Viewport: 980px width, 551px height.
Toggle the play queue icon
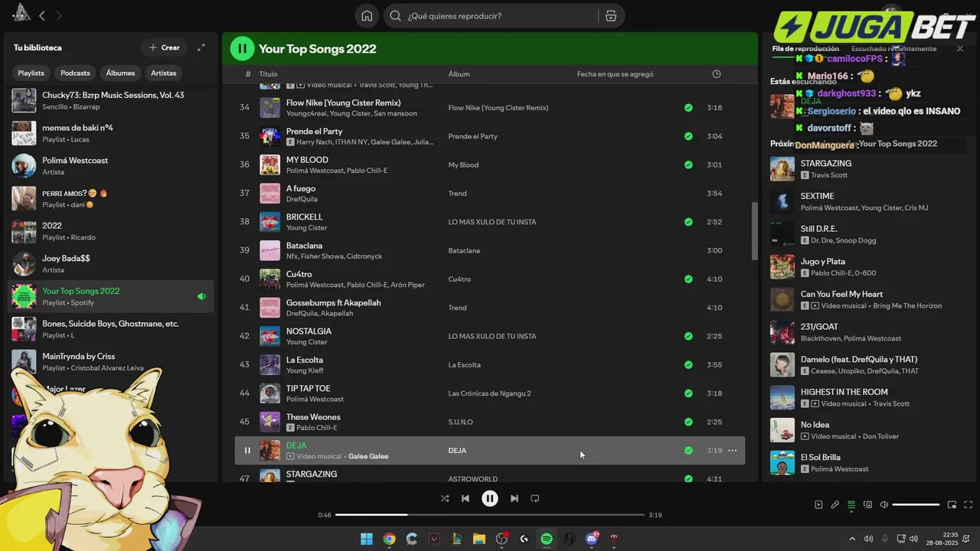(x=851, y=504)
